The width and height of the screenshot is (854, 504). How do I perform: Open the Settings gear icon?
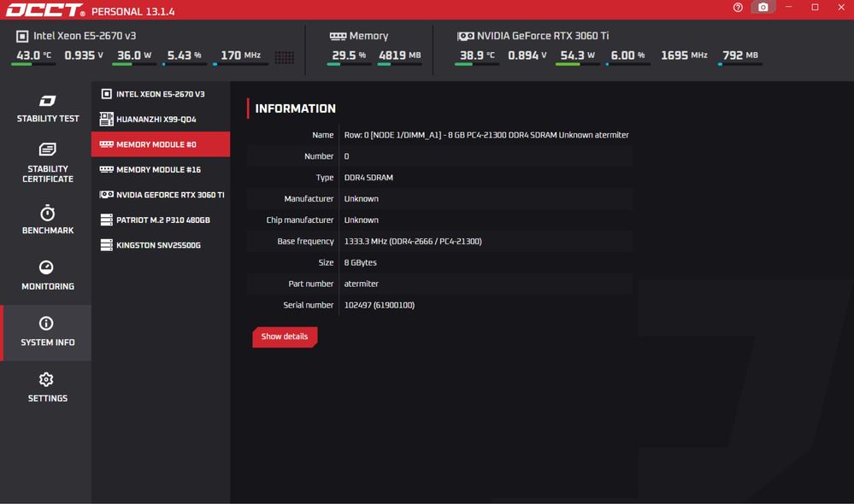[46, 379]
